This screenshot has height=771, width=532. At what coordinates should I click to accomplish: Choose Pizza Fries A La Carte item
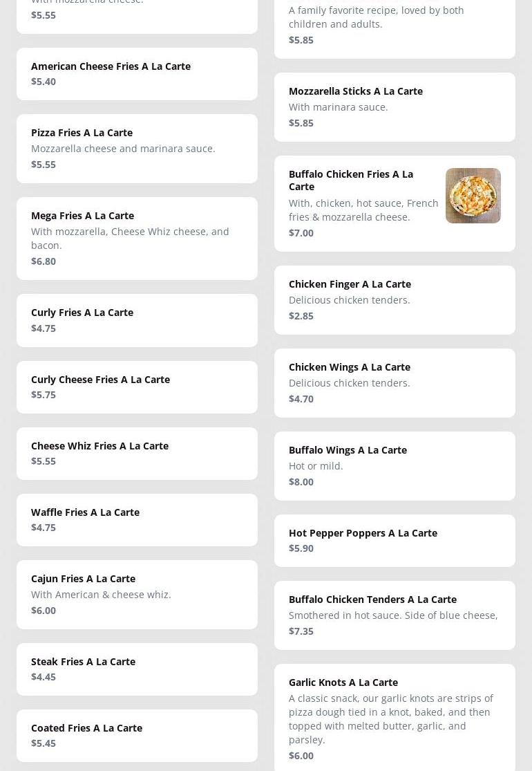coord(82,133)
